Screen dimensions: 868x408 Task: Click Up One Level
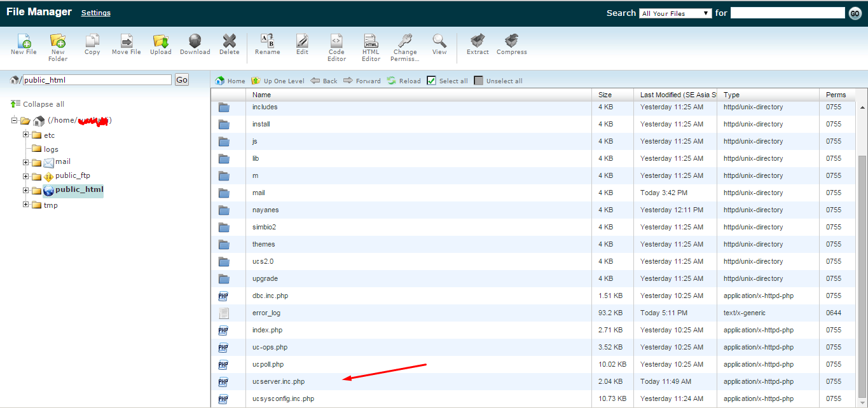tap(278, 81)
